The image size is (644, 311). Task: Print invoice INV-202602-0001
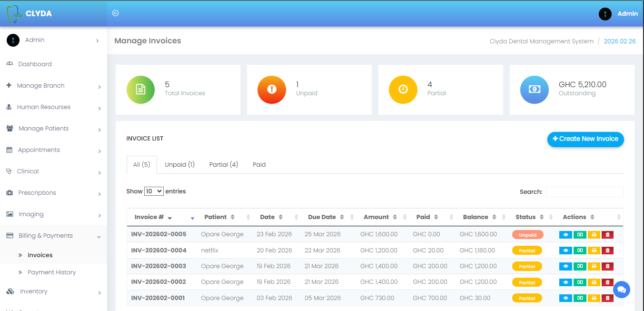click(x=594, y=298)
